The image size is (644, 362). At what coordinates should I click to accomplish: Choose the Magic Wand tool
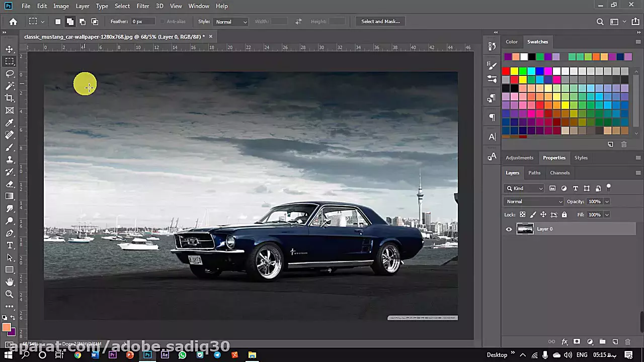point(10,86)
